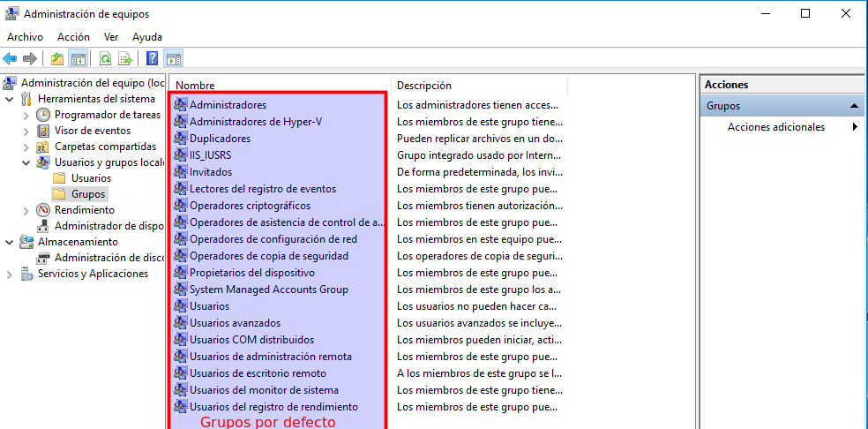Collapse the Almacenamiento node

click(10, 242)
